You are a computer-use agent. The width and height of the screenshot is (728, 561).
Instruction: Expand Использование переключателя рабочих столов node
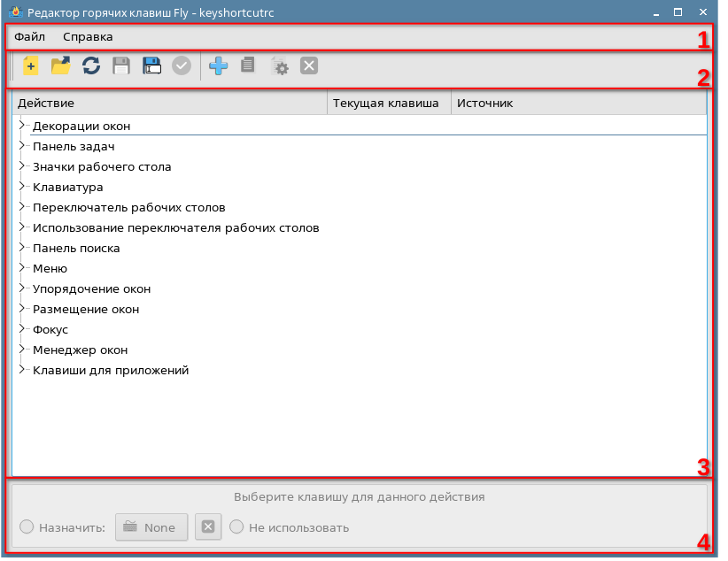(21, 227)
